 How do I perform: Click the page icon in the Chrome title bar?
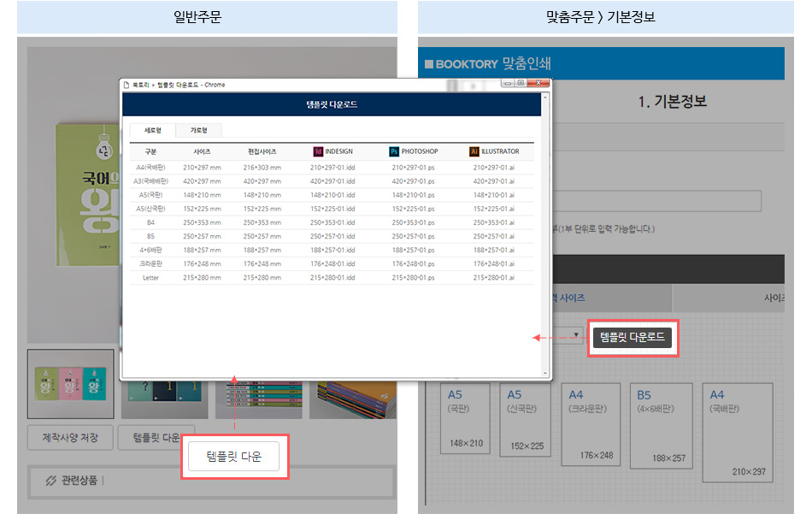point(126,84)
